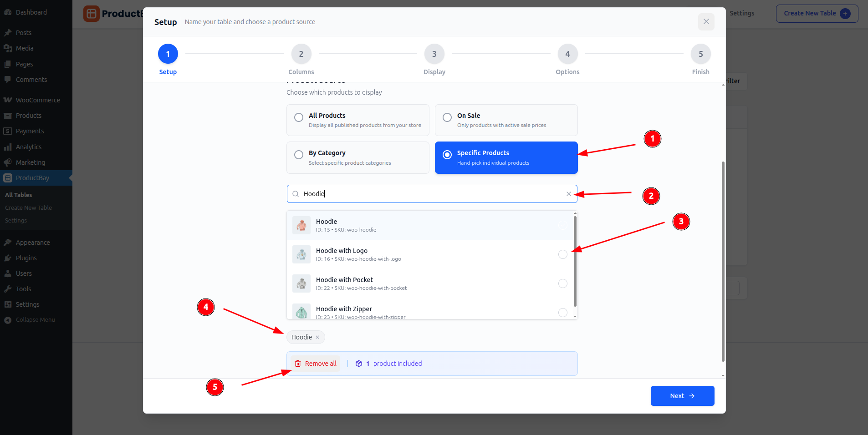Select the All Products radio option
Image resolution: width=868 pixels, height=435 pixels.
(299, 117)
